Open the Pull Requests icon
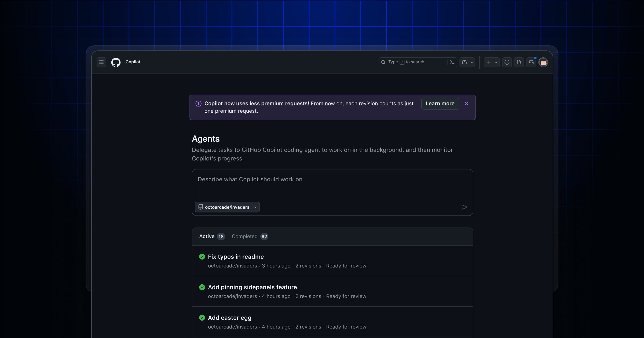Screen dimensions: 644x338 pyautogui.click(x=519, y=62)
